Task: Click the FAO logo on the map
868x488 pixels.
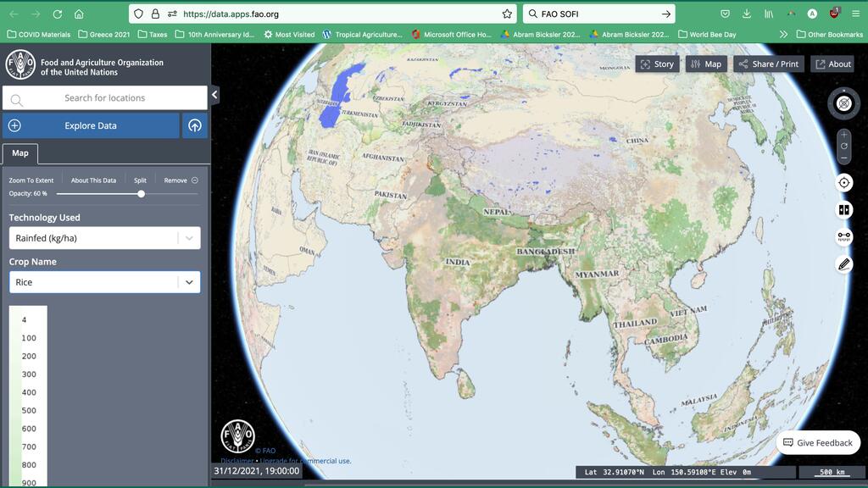Action: 238,436
